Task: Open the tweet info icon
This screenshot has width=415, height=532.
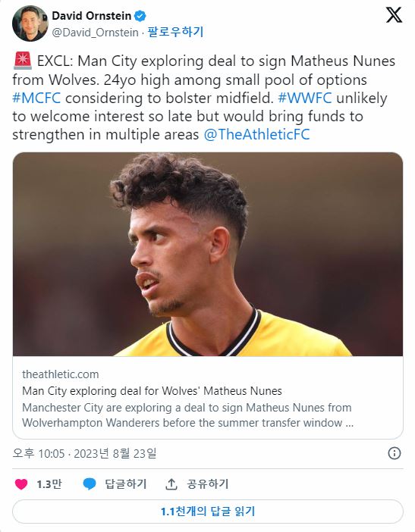Action: coord(395,453)
